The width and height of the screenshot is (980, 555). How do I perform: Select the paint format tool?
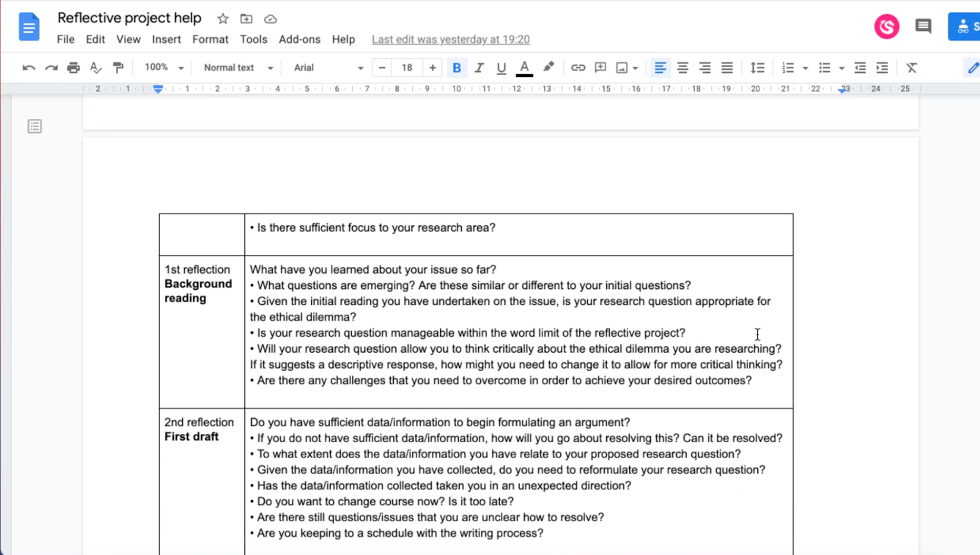click(x=118, y=68)
